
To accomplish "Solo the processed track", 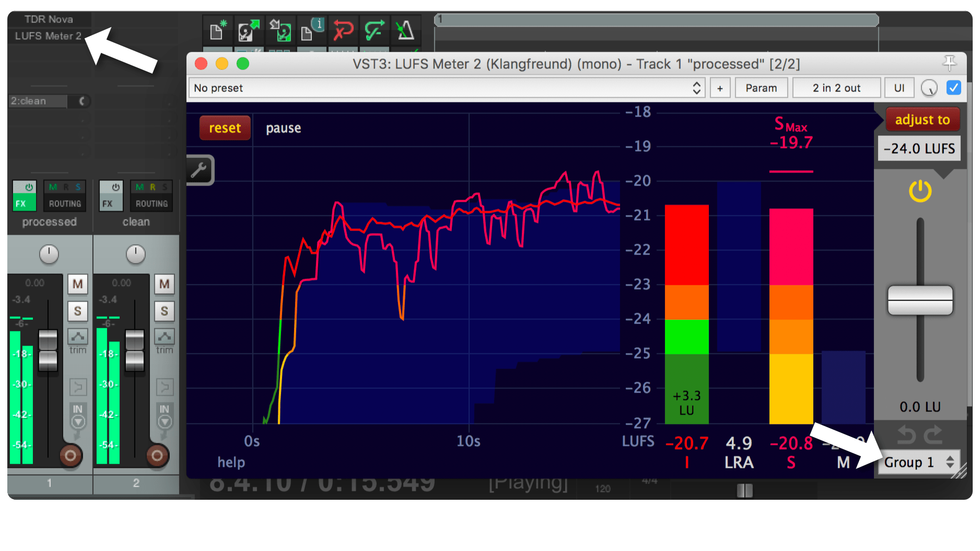I will point(78,311).
